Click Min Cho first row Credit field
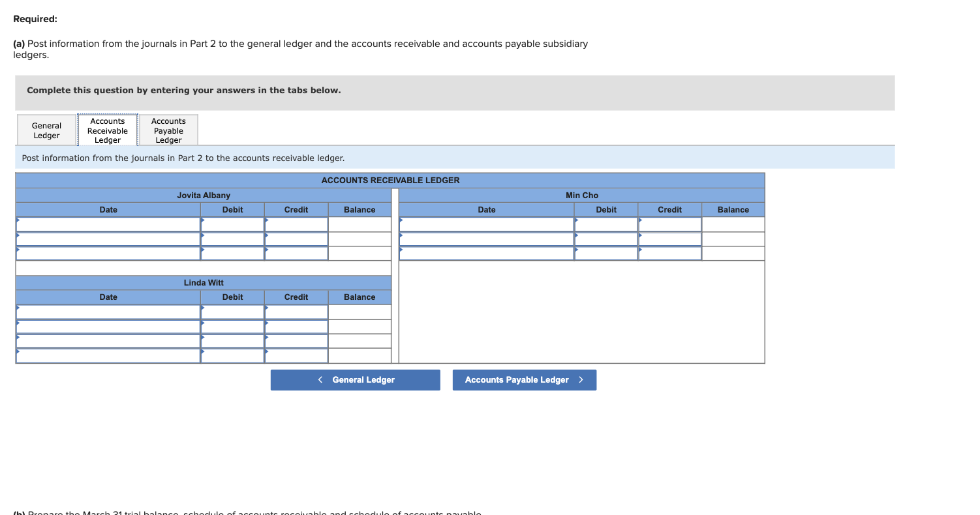The height and width of the screenshot is (515, 980). tap(670, 224)
